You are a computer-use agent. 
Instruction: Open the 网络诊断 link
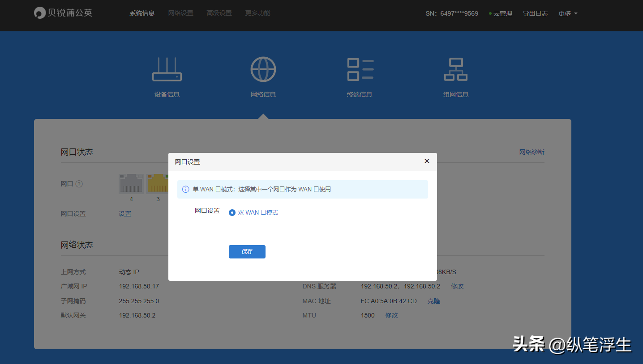[x=532, y=152]
